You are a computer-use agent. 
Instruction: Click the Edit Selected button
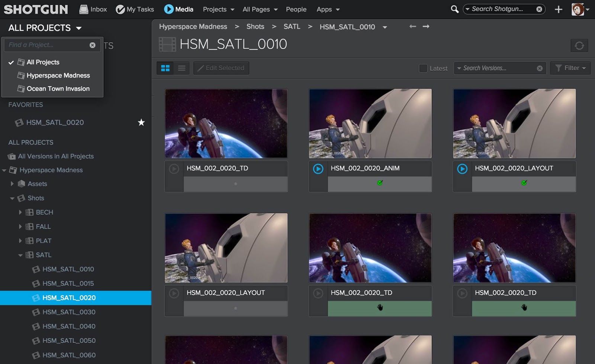[x=221, y=68]
